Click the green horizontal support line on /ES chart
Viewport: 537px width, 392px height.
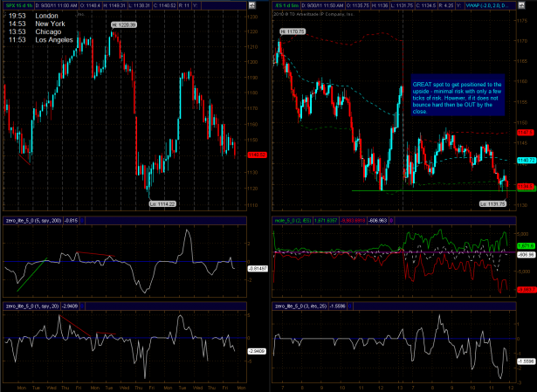click(x=434, y=190)
